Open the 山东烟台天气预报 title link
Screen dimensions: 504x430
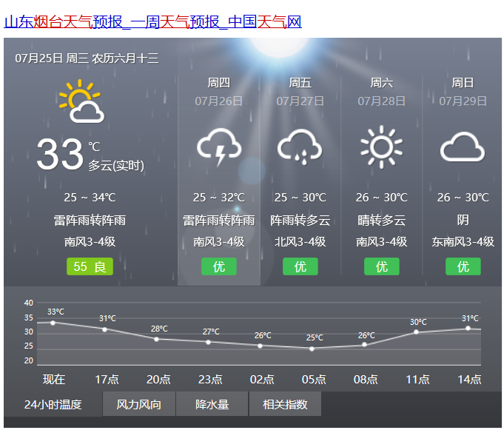tap(153, 22)
